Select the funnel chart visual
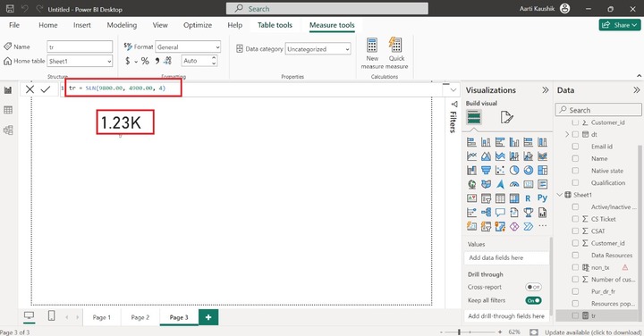 point(486,171)
